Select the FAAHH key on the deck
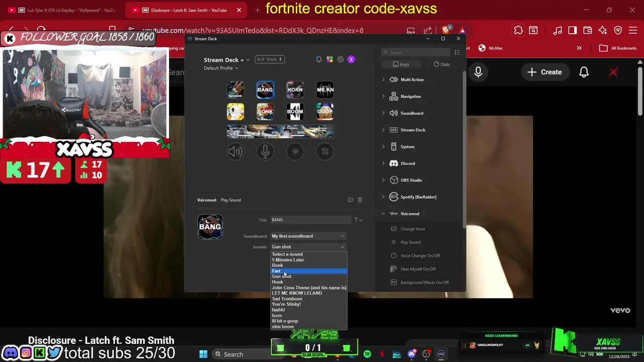 (x=235, y=112)
